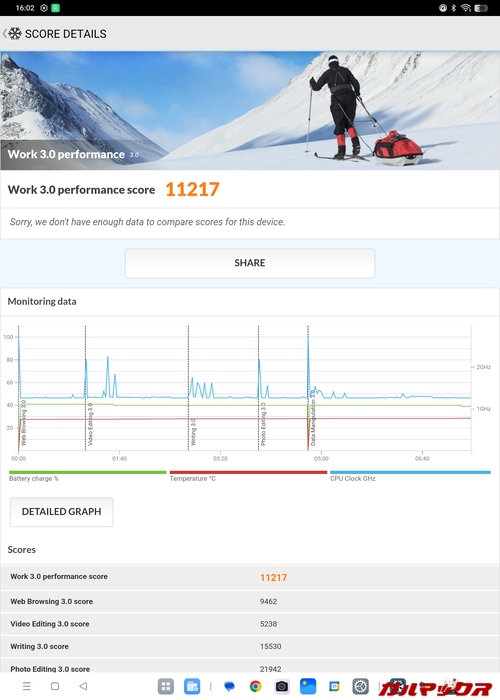Launch Chrome from the dock
This screenshot has height=700, width=500.
coord(255,687)
